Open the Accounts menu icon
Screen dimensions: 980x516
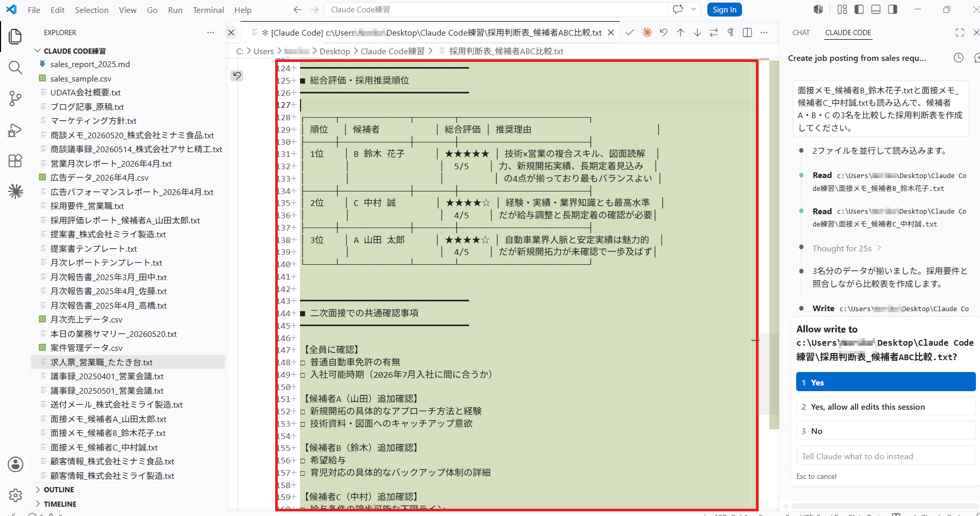tap(15, 464)
